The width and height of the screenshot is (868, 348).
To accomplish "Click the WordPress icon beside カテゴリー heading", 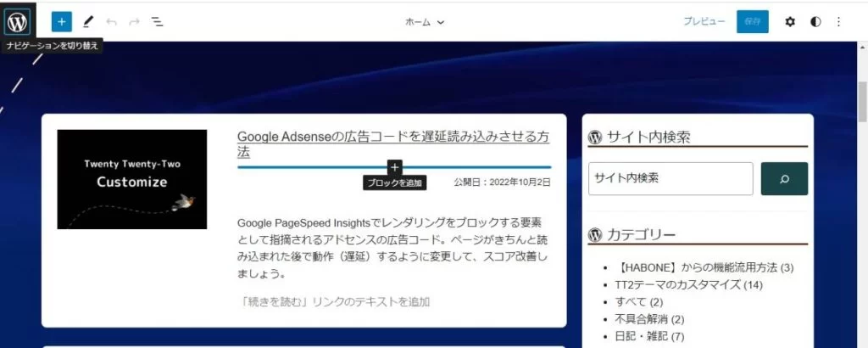I will (595, 235).
